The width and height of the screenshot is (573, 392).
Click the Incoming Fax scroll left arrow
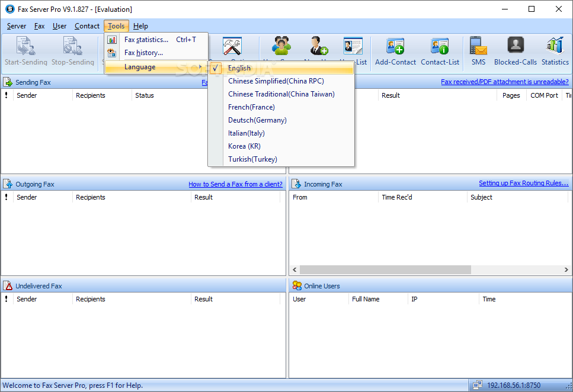(294, 269)
